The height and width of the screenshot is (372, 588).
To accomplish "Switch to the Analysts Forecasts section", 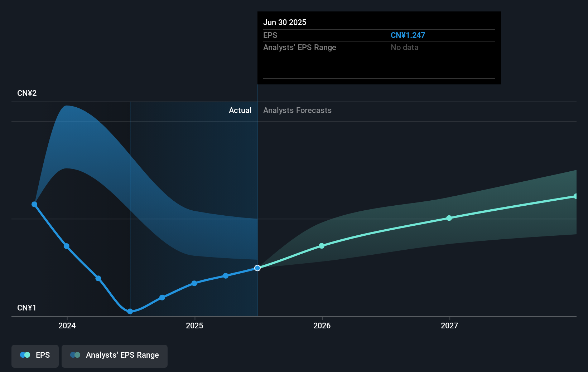I will (297, 111).
